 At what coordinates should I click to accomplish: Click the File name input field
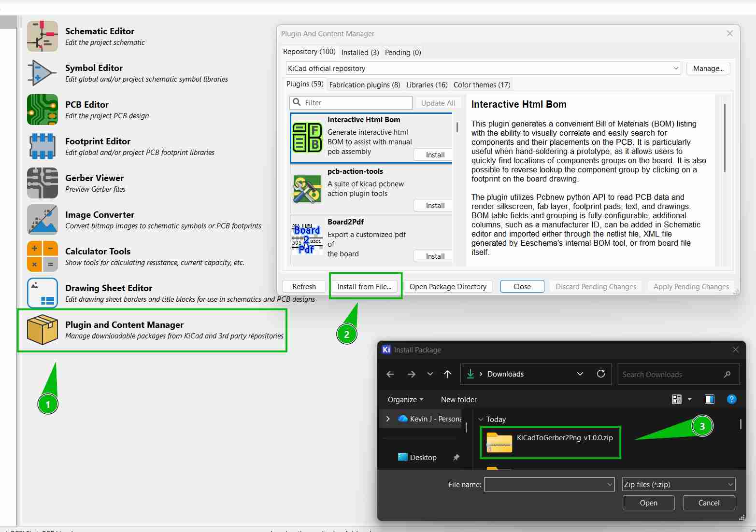pyautogui.click(x=549, y=484)
